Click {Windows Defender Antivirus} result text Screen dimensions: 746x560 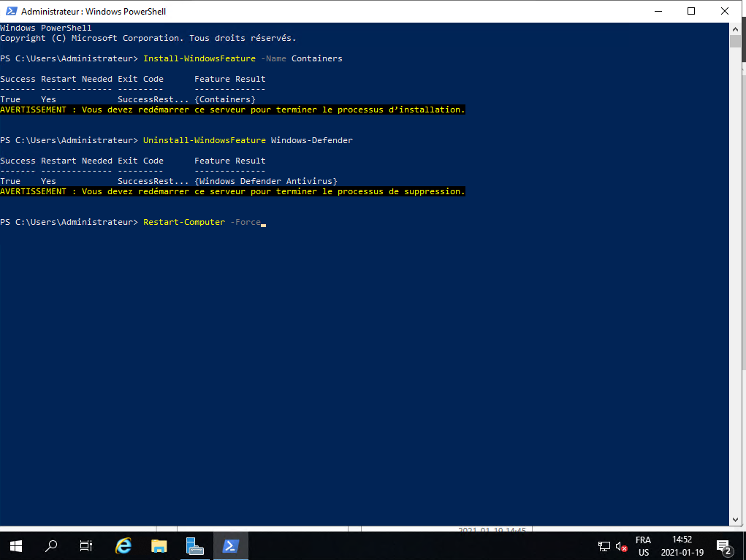[266, 181]
